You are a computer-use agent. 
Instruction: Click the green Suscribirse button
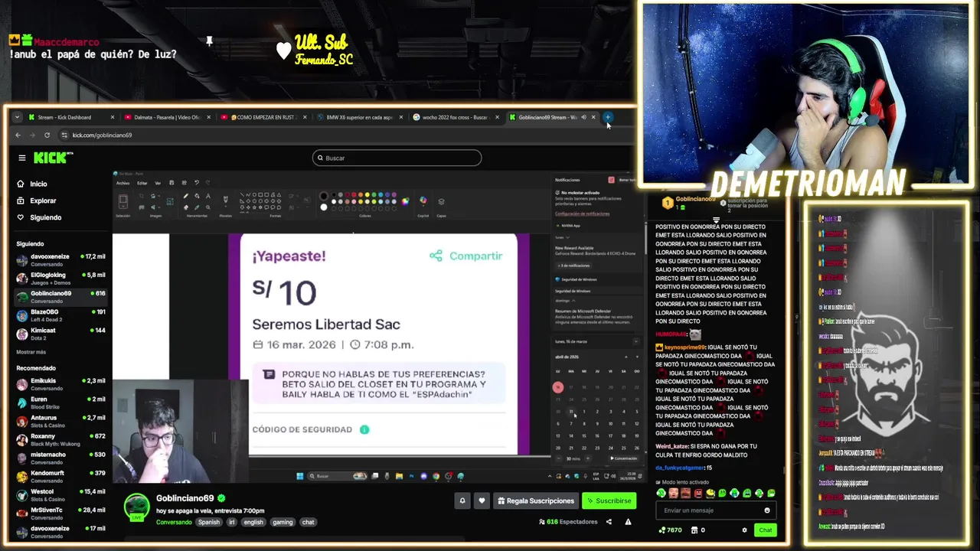click(x=609, y=500)
